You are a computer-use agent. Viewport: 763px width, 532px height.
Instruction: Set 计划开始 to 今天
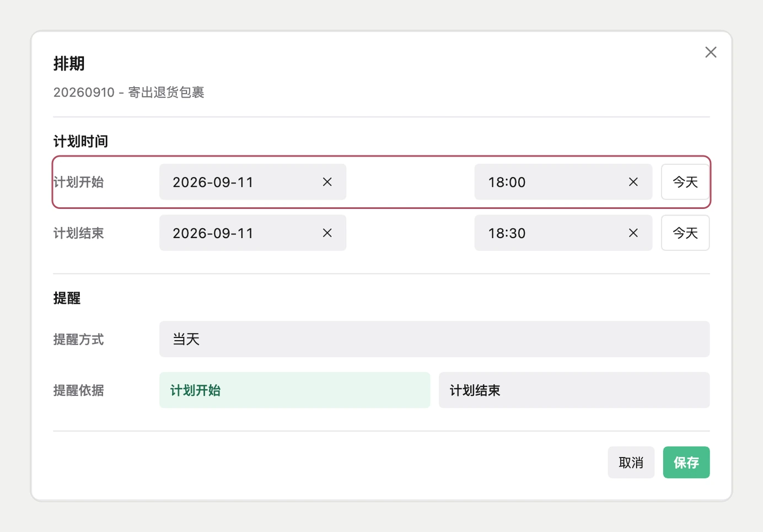(685, 182)
